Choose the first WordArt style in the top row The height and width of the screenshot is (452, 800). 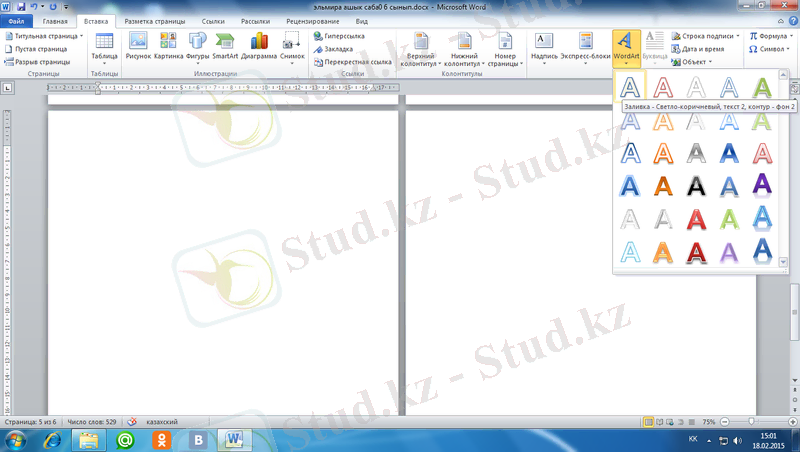pos(629,87)
